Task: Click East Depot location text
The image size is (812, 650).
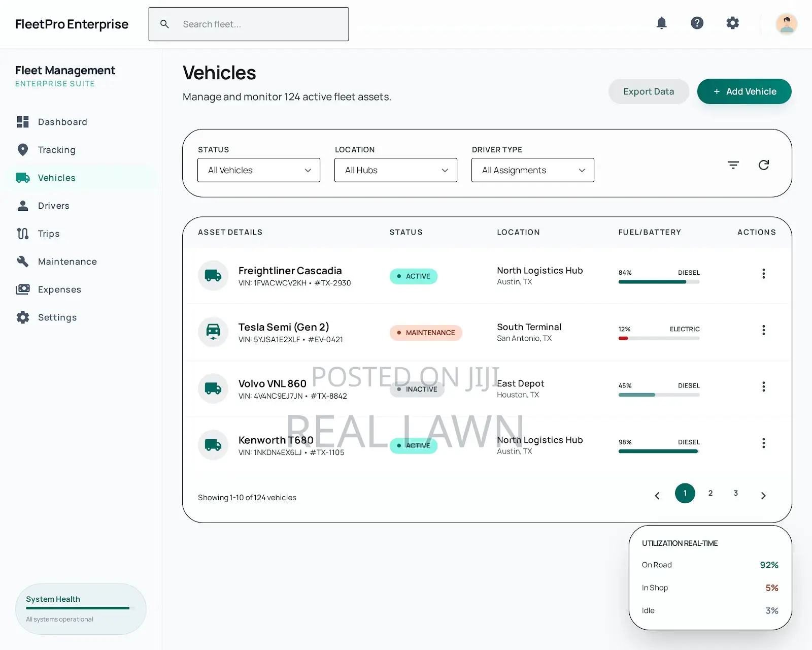Action: tap(520, 383)
